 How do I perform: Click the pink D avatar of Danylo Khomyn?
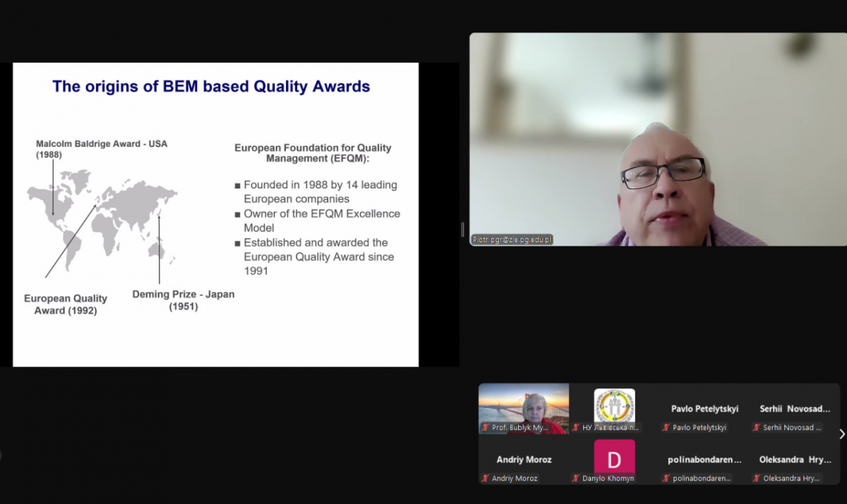click(x=614, y=458)
